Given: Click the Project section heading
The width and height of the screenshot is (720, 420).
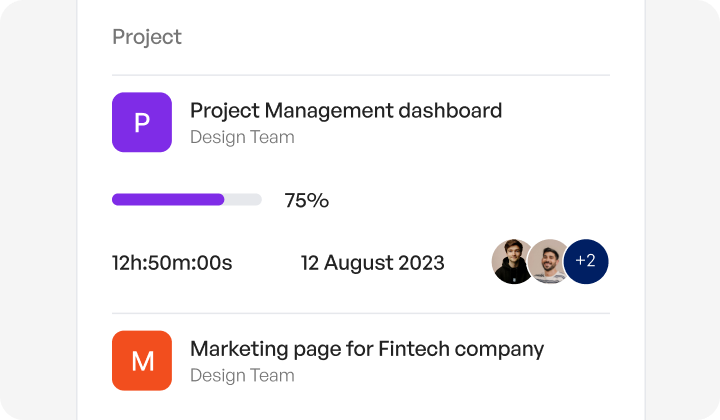Looking at the screenshot, I should pos(147,37).
